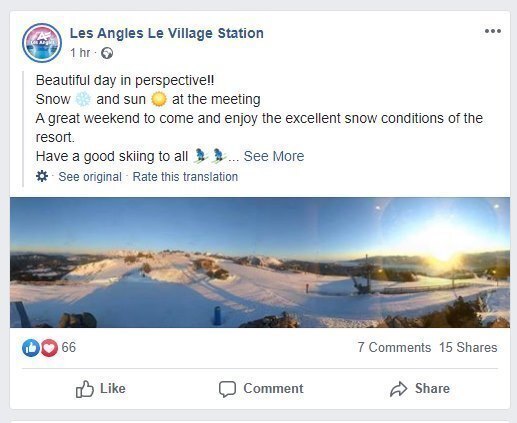Open the 7 Comments list
Viewport: 517px width, 423px height.
pos(394,347)
